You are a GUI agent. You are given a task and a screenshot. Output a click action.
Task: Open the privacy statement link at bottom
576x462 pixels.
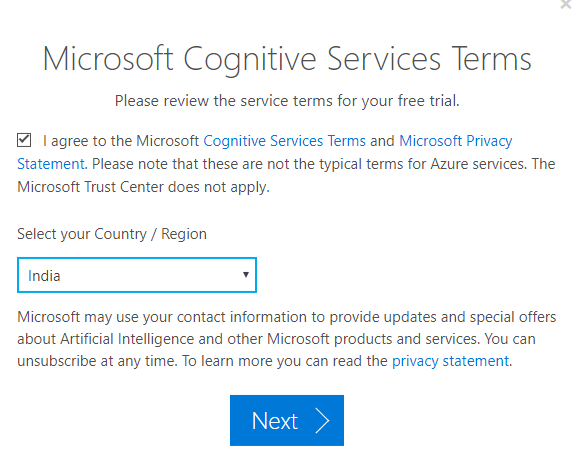coord(450,361)
